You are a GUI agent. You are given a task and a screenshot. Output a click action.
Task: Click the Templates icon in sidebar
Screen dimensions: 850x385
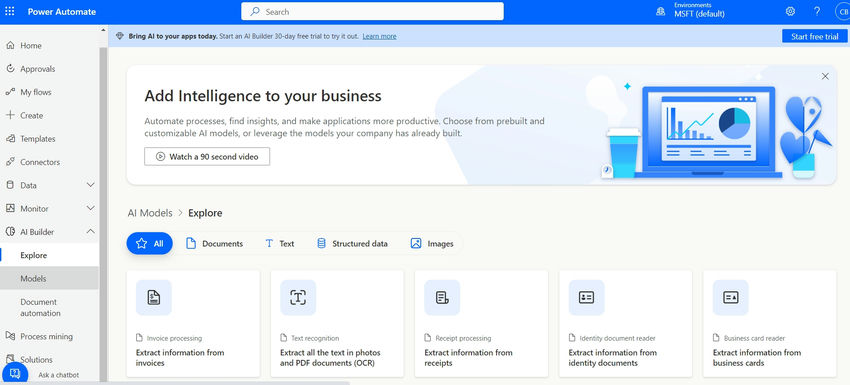click(10, 138)
